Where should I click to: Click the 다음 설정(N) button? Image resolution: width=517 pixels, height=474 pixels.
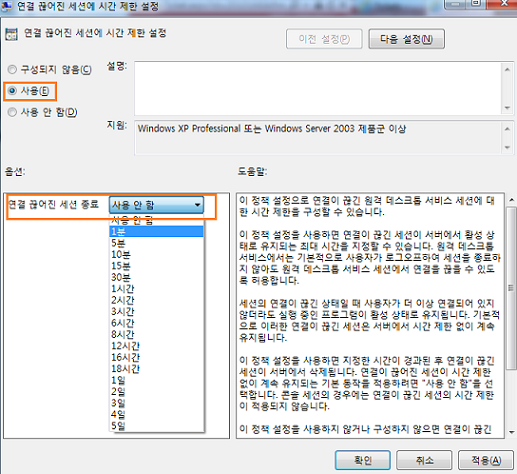point(406,39)
